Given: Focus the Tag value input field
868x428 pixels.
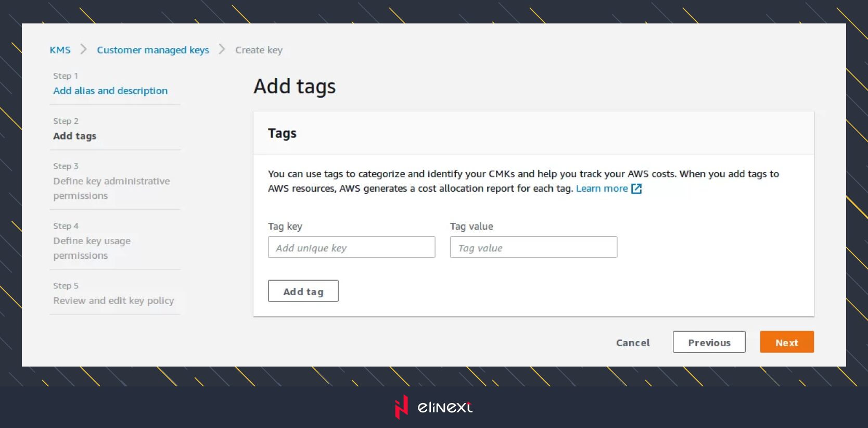Looking at the screenshot, I should point(533,247).
